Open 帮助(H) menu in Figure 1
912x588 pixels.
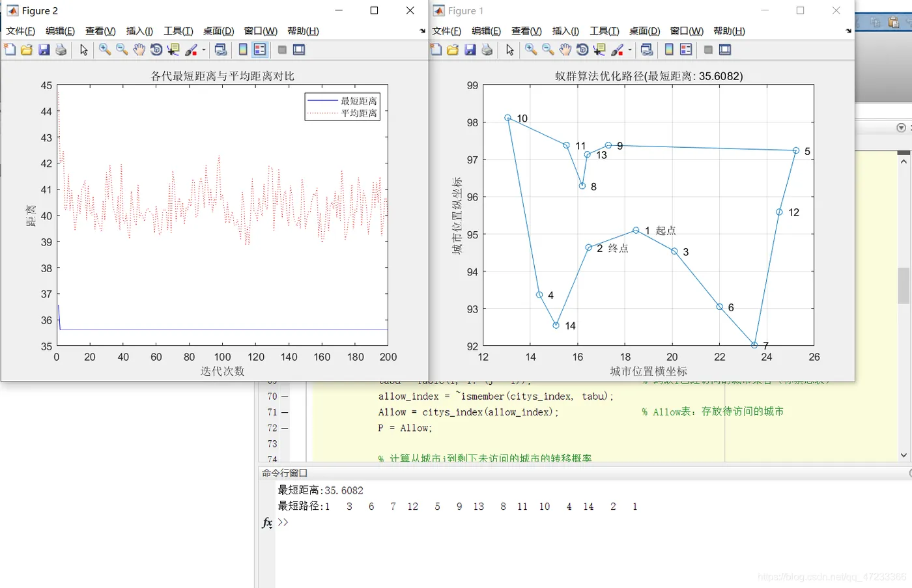click(x=729, y=31)
